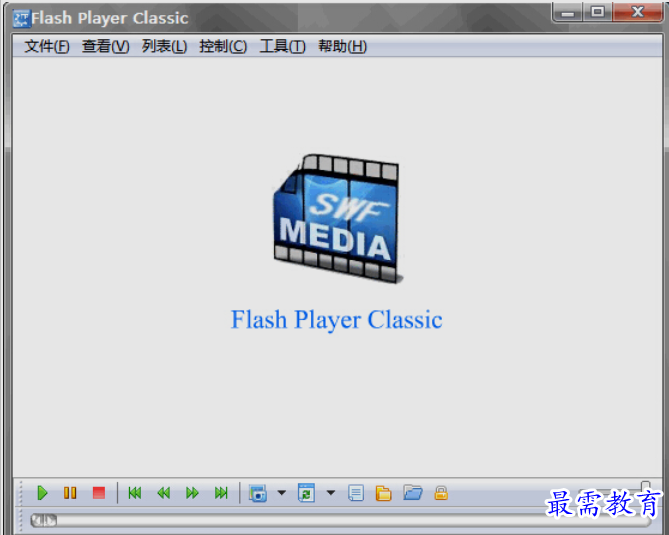Rewind using the double left arrow icon
669x535 pixels.
pyautogui.click(x=164, y=493)
